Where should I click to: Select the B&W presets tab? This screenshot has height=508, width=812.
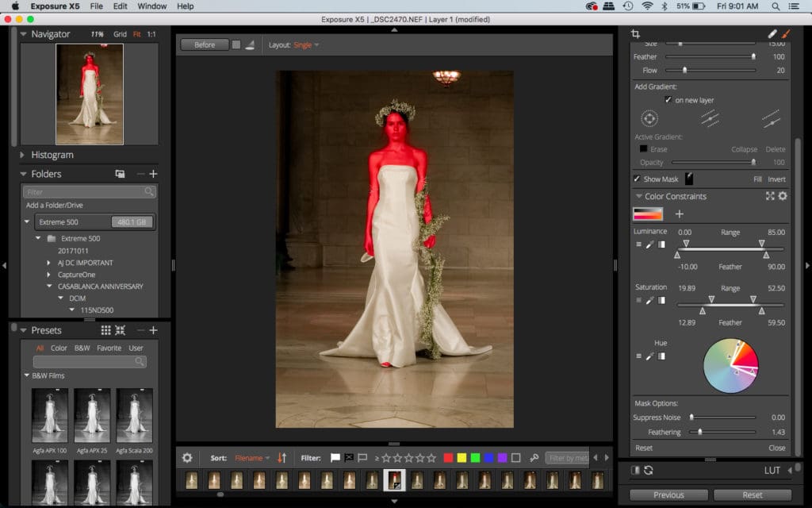[82, 348]
